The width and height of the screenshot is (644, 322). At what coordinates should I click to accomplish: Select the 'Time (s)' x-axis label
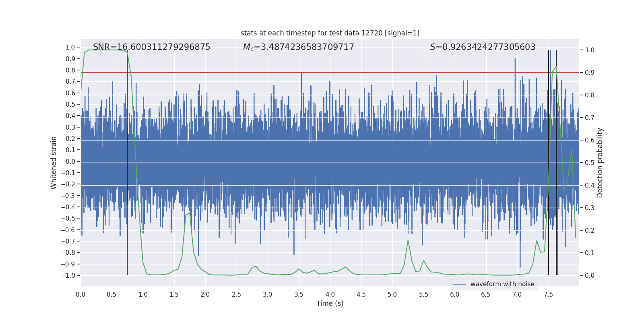tap(330, 303)
